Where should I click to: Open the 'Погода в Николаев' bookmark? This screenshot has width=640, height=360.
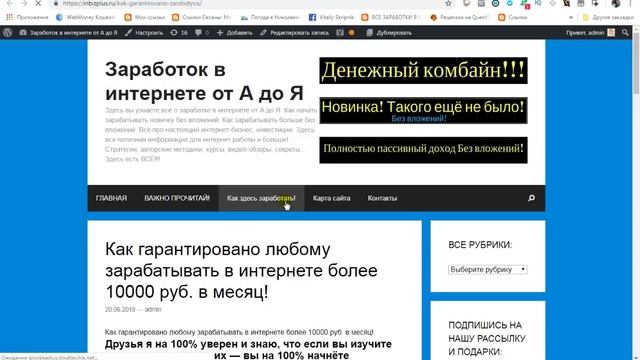271,17
